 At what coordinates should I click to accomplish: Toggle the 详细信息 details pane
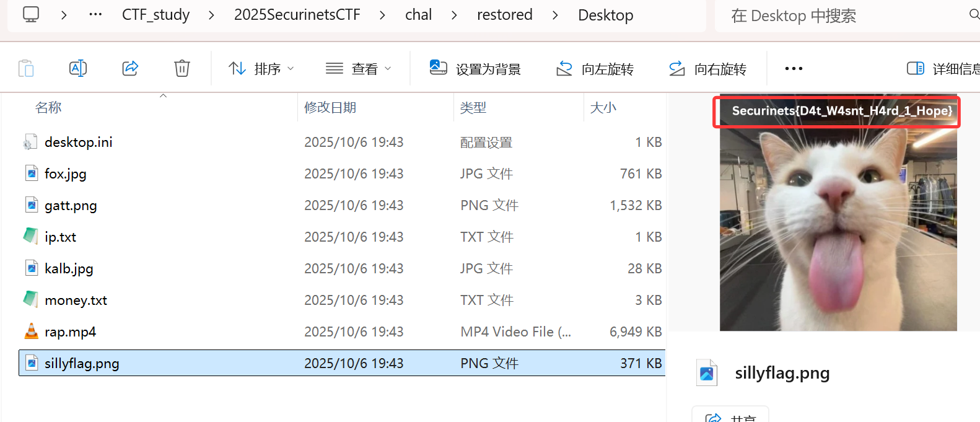click(x=943, y=69)
